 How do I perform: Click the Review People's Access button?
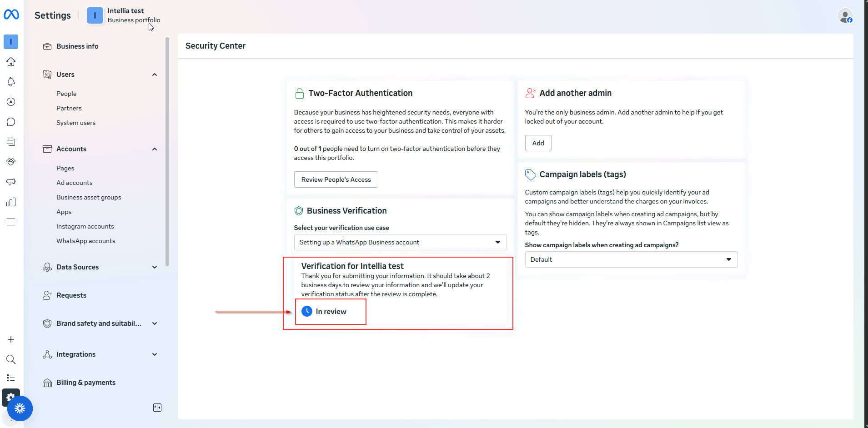pyautogui.click(x=336, y=179)
